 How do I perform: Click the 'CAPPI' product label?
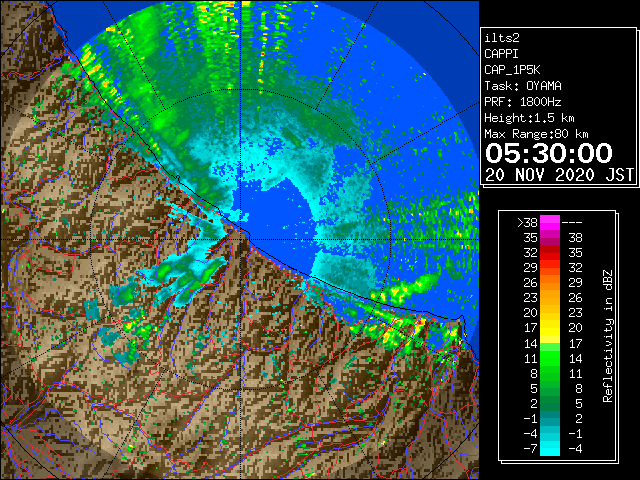[x=501, y=54]
